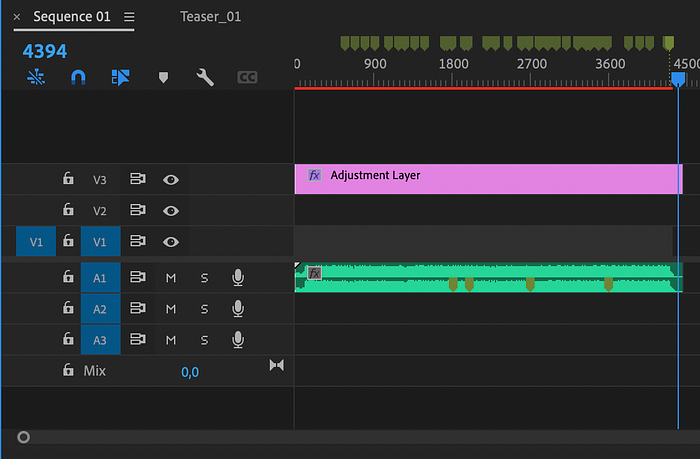Viewport: 700px width, 459px height.
Task: Mute track A2
Action: (171, 309)
